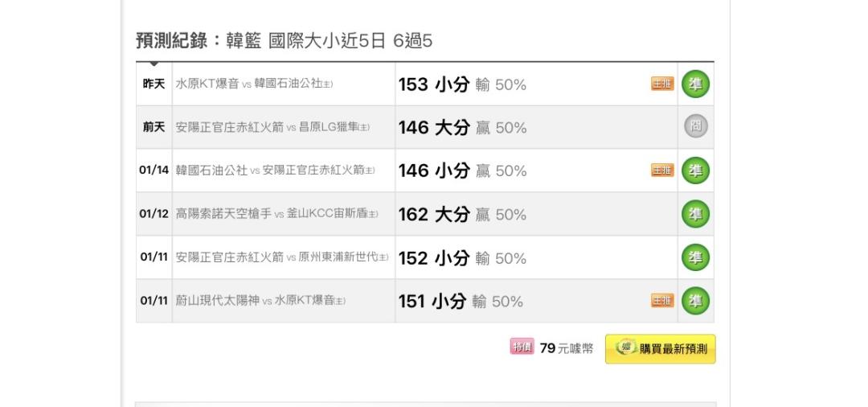Click the 主推 badge in the 01/14 row
Viewport: 868px width, 407px height.
pyautogui.click(x=662, y=170)
